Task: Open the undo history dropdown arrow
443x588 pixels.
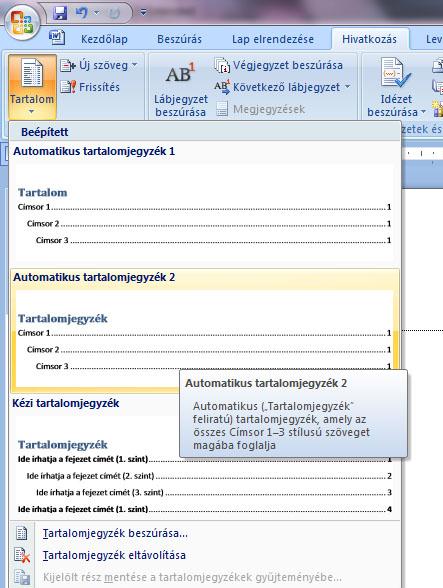Action: pyautogui.click(x=96, y=13)
